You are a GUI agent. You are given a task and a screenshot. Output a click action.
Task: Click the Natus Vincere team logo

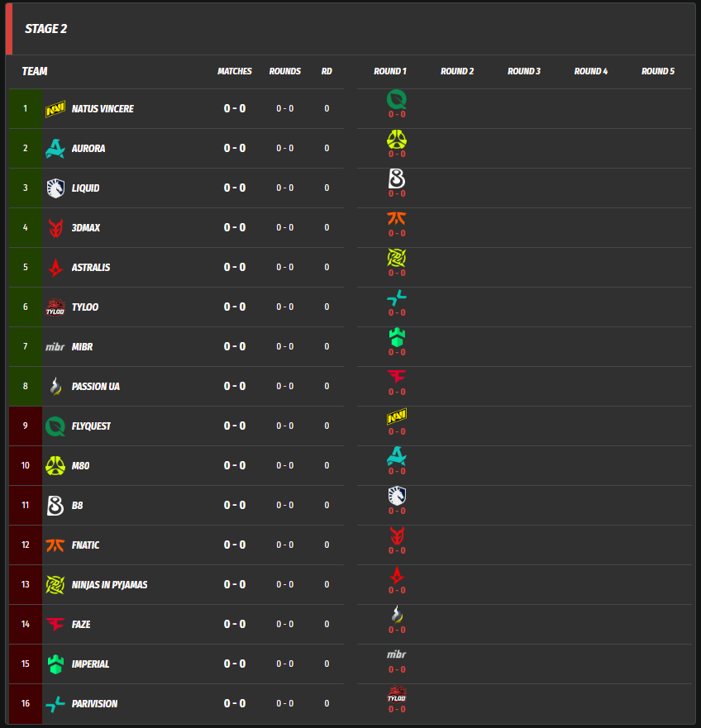coord(55,109)
